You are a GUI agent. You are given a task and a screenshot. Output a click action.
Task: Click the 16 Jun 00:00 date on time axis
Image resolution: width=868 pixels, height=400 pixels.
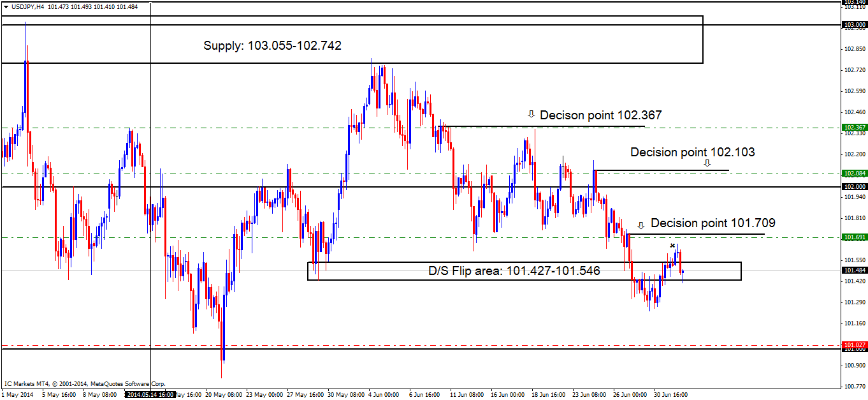[x=507, y=395]
